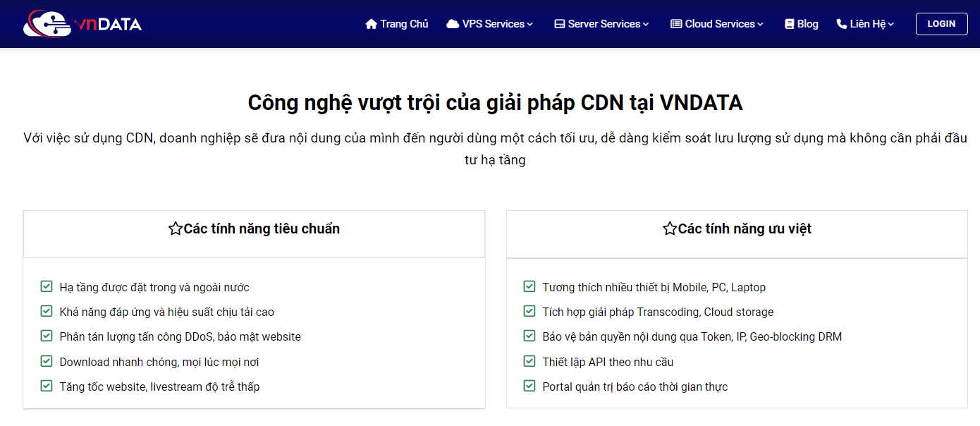Click text Khả năng đáp ứng và hiệu suất chịu tải cao
Screen dimensions: 980x426
pos(166,312)
